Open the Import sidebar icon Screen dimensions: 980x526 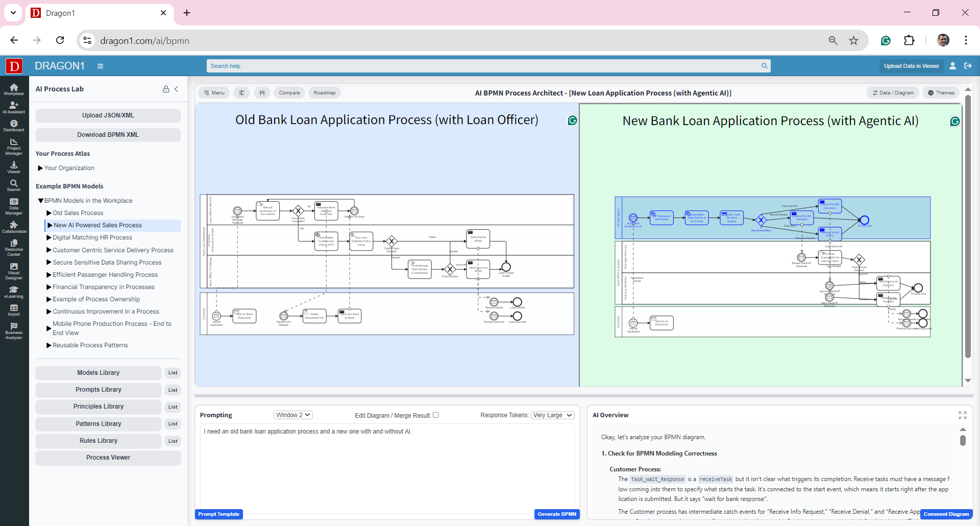tap(14, 310)
